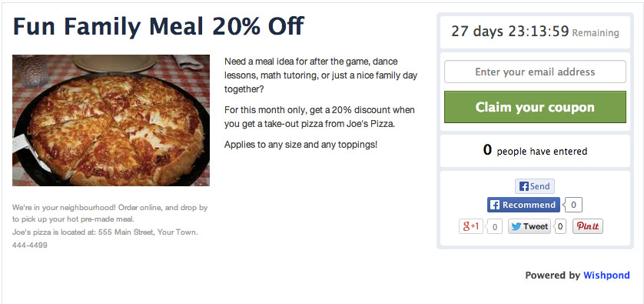Click the Fun Family Meal 20% Off heading
644x304 pixels.
click(158, 26)
